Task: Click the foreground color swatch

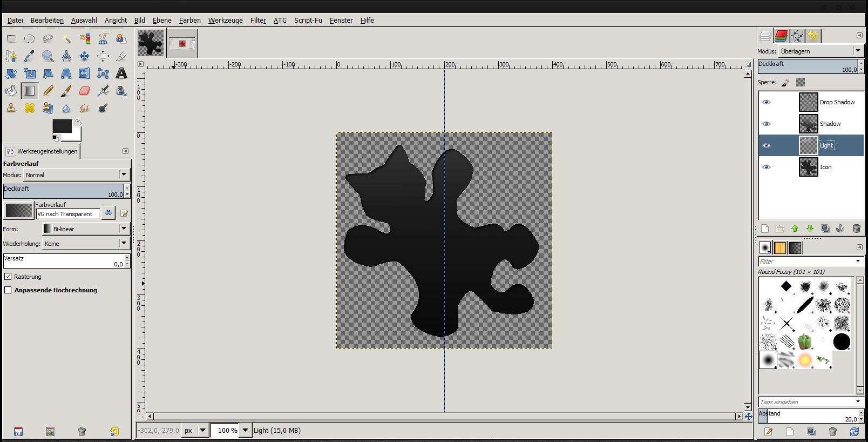Action: tap(62, 126)
